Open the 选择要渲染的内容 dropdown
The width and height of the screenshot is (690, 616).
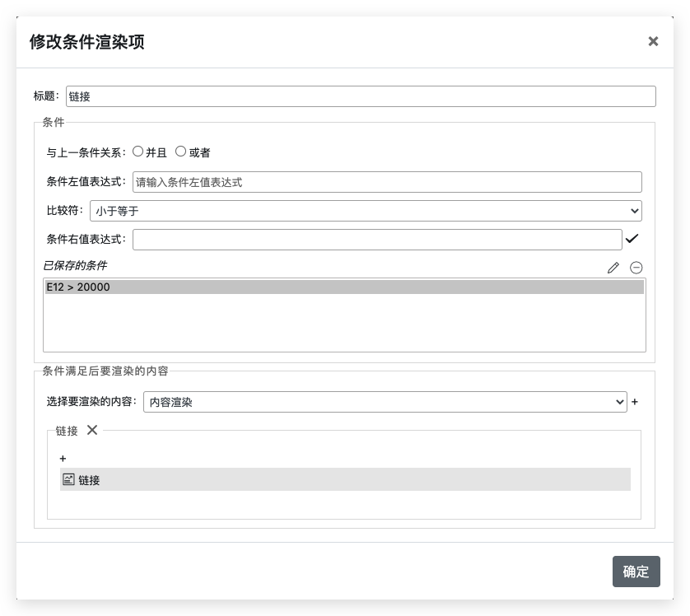pyautogui.click(x=385, y=402)
